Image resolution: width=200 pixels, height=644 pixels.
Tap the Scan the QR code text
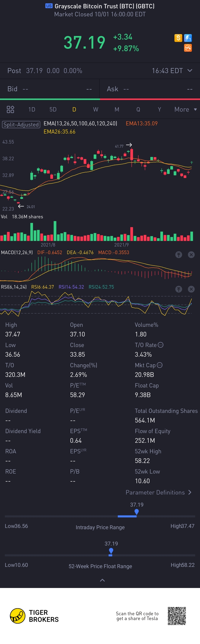(137, 616)
